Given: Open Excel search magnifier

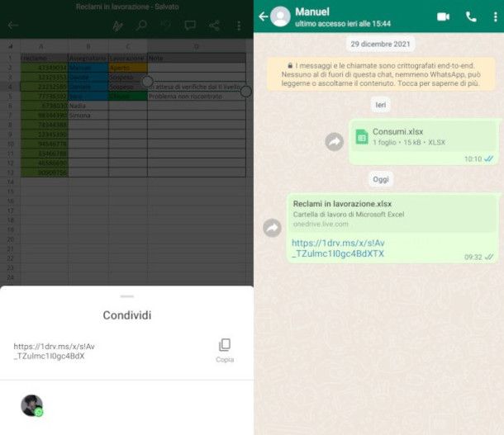Looking at the screenshot, I should 141,26.
